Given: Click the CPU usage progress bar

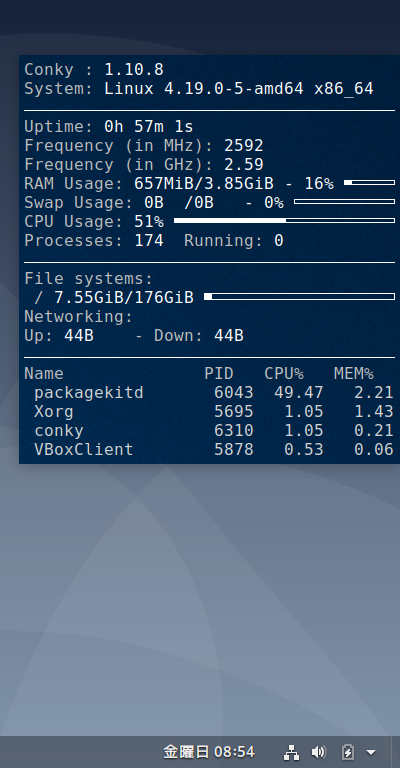Looking at the screenshot, I should pyautogui.click(x=284, y=221).
